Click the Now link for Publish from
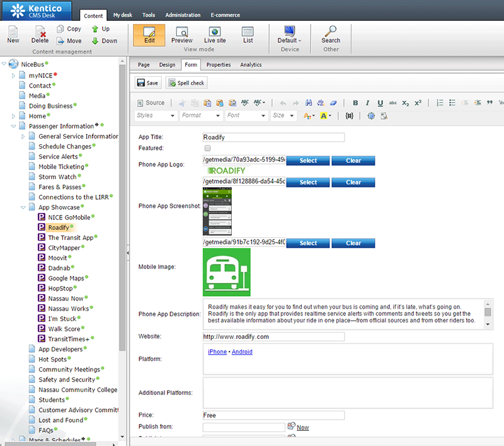The width and height of the screenshot is (504, 446). pos(303,428)
